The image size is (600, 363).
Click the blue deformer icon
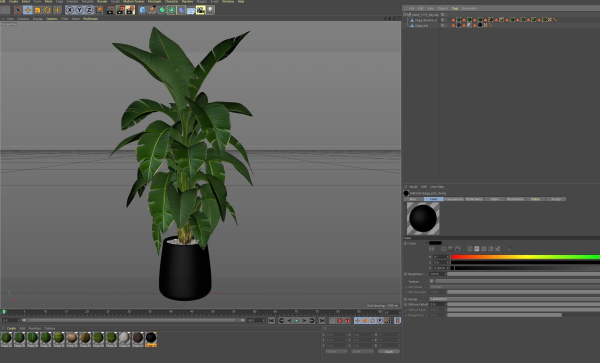coord(181,10)
